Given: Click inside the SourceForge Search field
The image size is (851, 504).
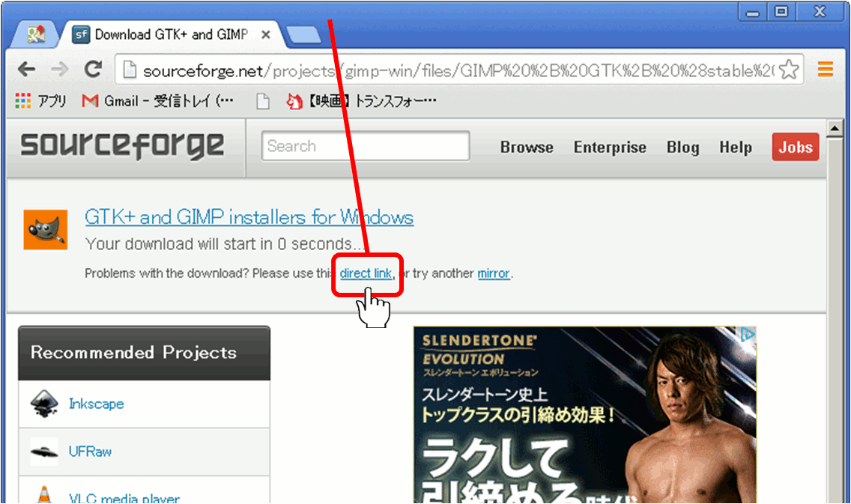Looking at the screenshot, I should pos(366,146).
